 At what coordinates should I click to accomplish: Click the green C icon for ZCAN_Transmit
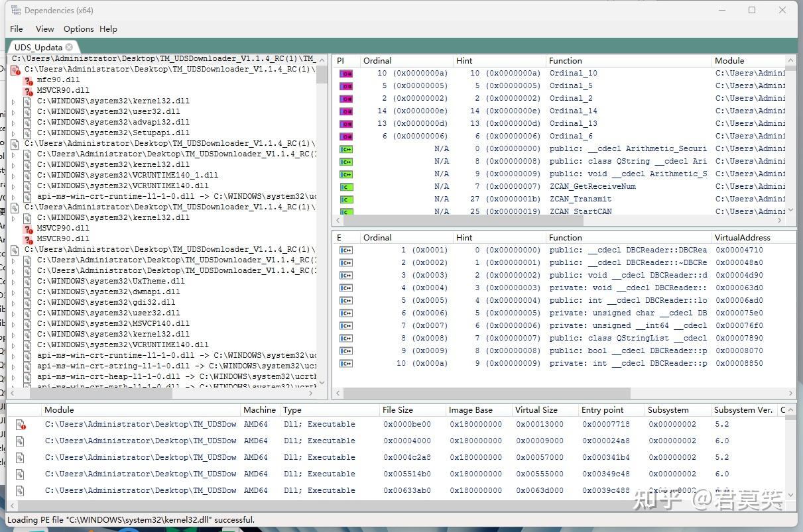click(346, 199)
